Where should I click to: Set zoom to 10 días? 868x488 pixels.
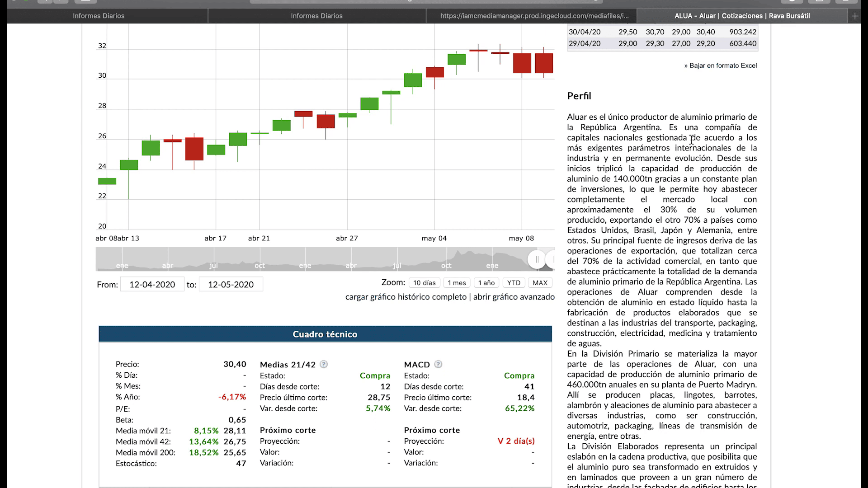click(x=424, y=283)
